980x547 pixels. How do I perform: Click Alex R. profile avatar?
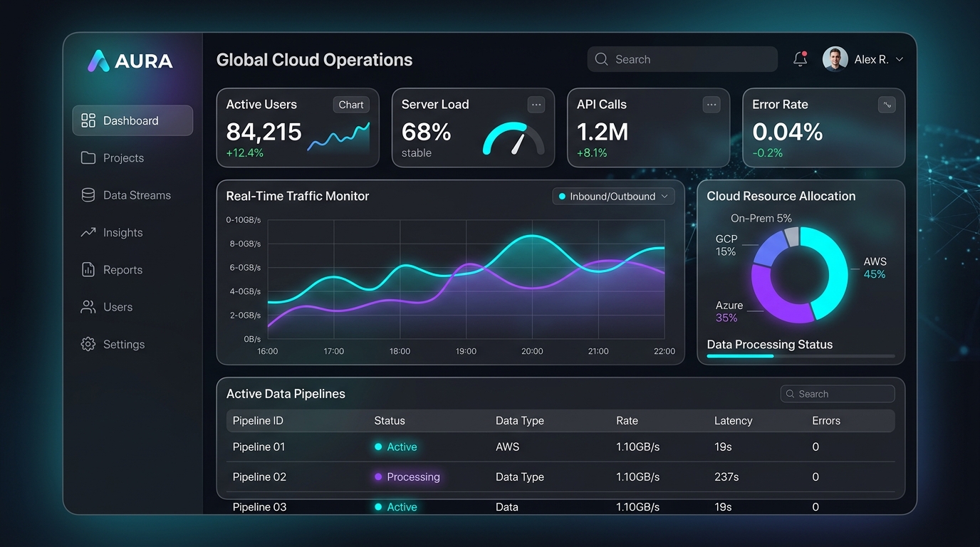[835, 59]
